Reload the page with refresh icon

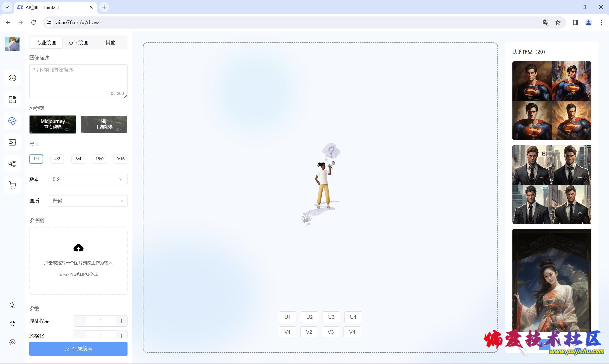34,23
